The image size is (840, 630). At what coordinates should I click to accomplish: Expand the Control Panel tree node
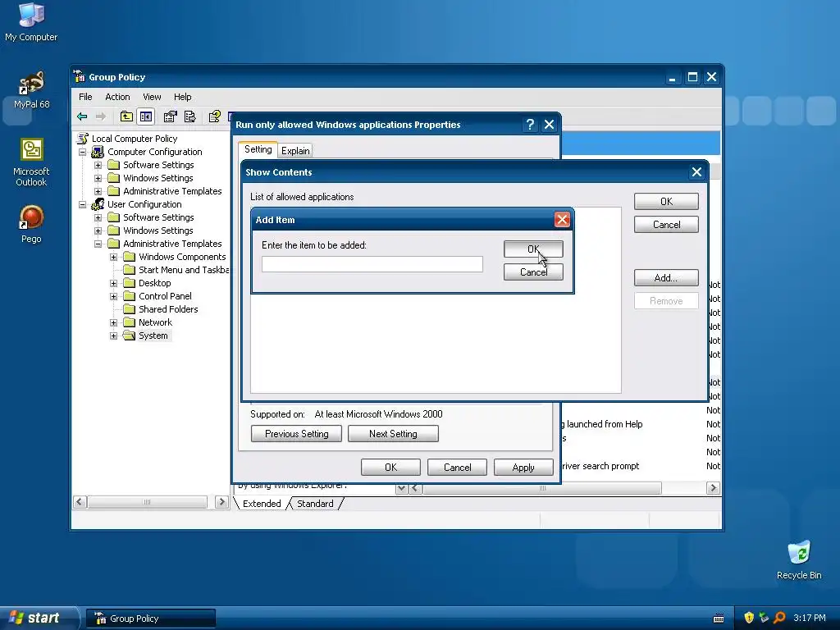113,296
